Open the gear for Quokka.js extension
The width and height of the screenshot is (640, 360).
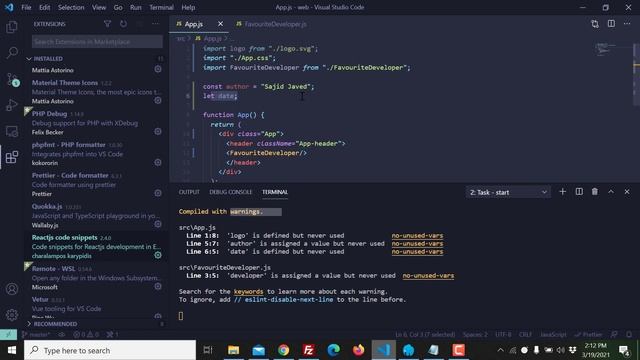[158, 224]
